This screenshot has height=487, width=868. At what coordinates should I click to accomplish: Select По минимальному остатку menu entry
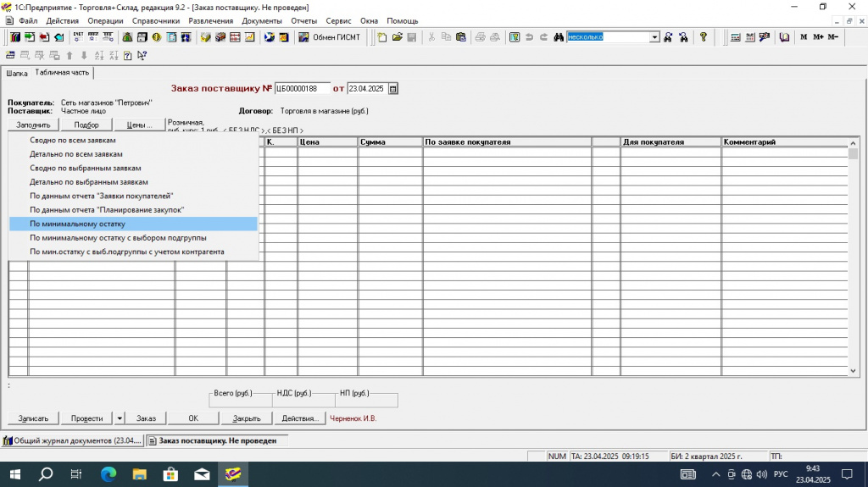click(133, 224)
